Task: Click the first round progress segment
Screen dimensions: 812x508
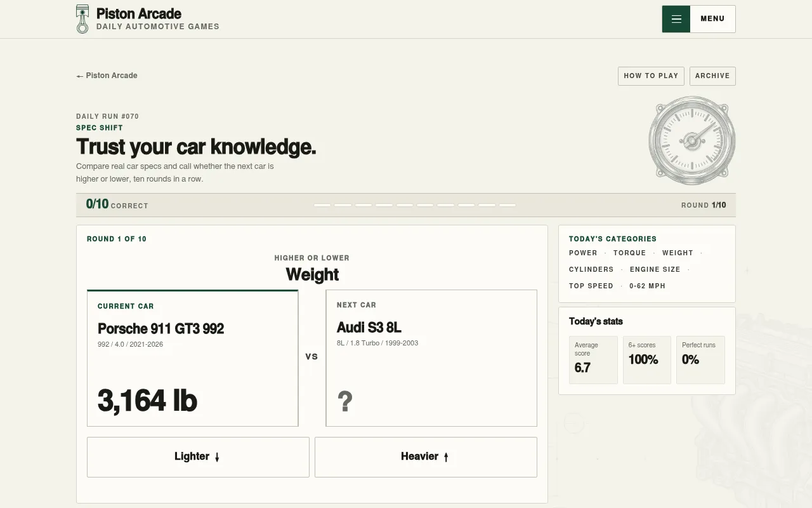Action: click(322, 205)
